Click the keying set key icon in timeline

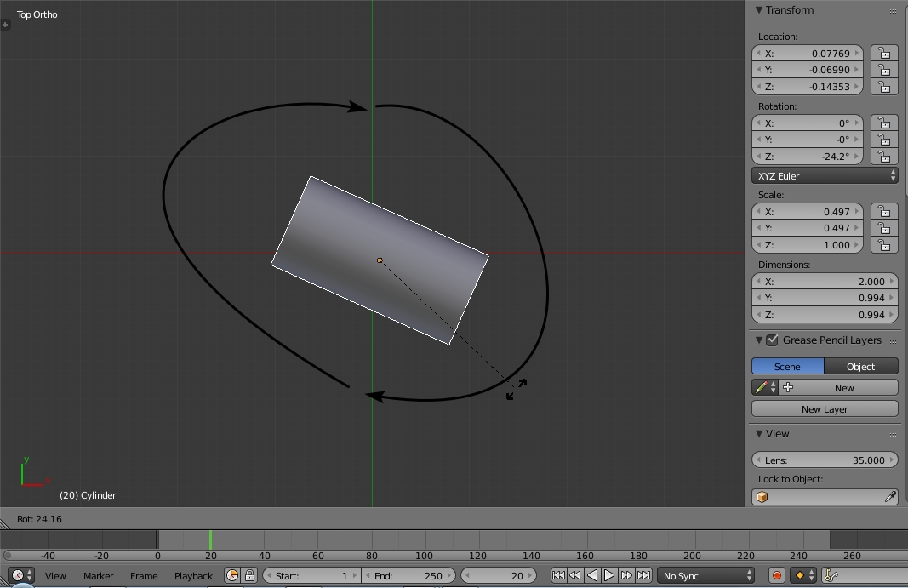(x=832, y=575)
